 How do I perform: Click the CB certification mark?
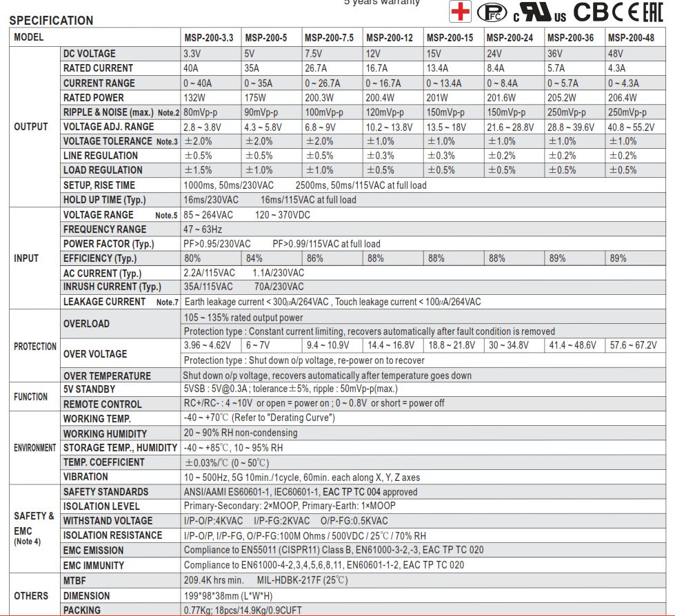coord(592,12)
